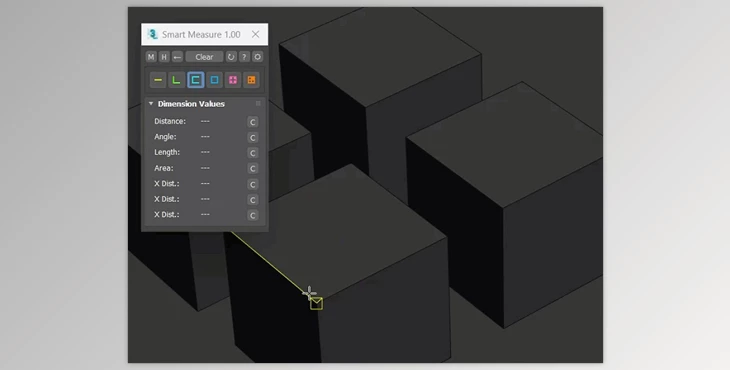The height and width of the screenshot is (370, 730).
Task: Click the Distance label
Action: [x=170, y=121]
